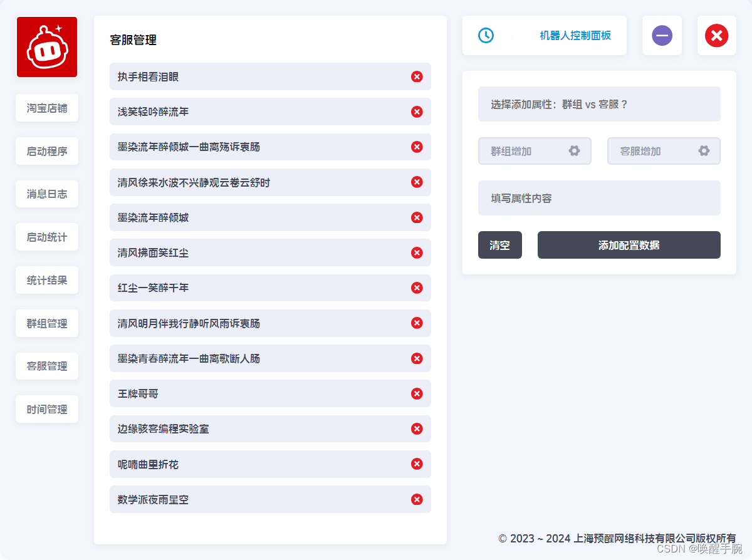Remove 清风徐来水波不兴静观云卷云舒时 entry
Image resolution: width=752 pixels, height=560 pixels.
tap(417, 182)
